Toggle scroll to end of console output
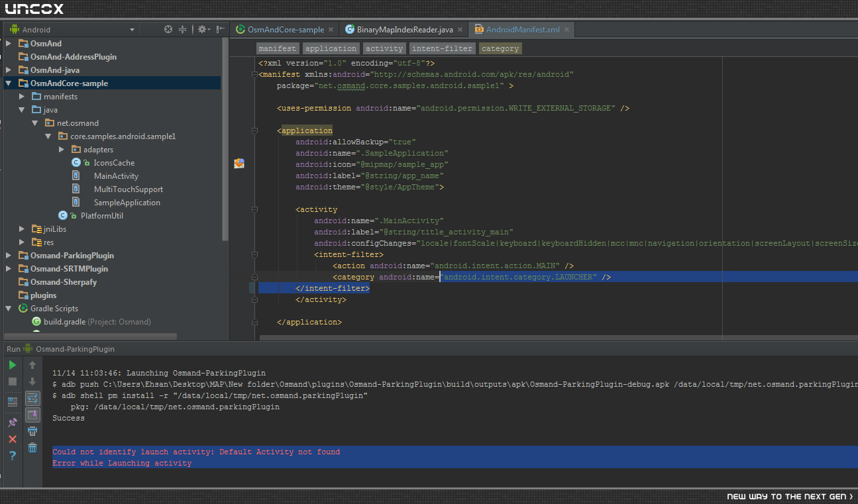Image resolution: width=858 pixels, height=504 pixels. click(32, 415)
